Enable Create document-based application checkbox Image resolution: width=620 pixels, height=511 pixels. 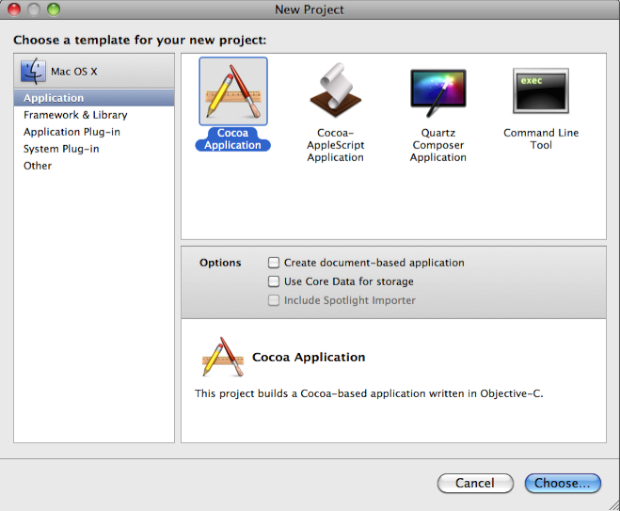click(274, 263)
